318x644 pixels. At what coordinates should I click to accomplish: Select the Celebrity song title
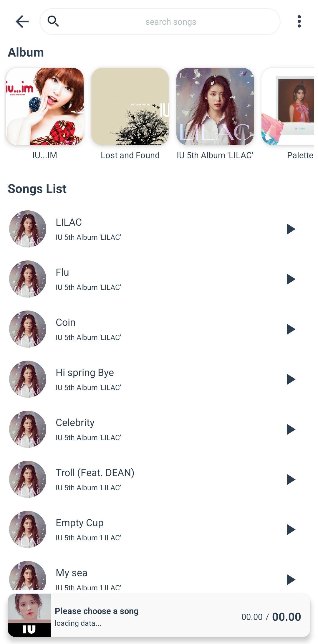75,423
